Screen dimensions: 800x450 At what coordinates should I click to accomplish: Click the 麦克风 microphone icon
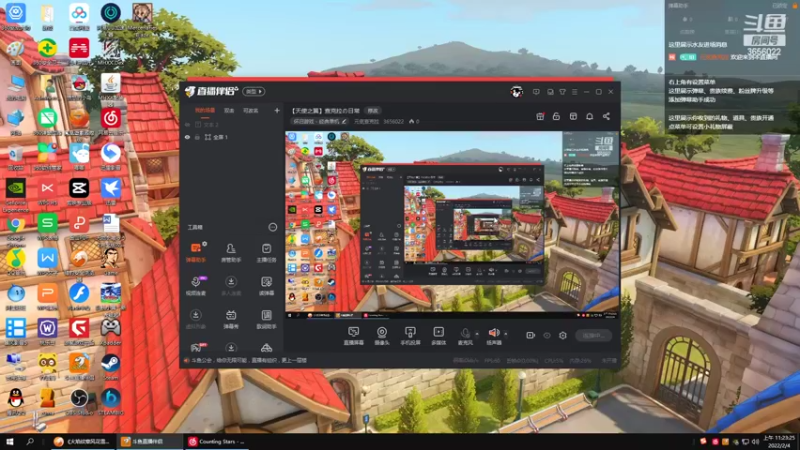[x=465, y=335]
